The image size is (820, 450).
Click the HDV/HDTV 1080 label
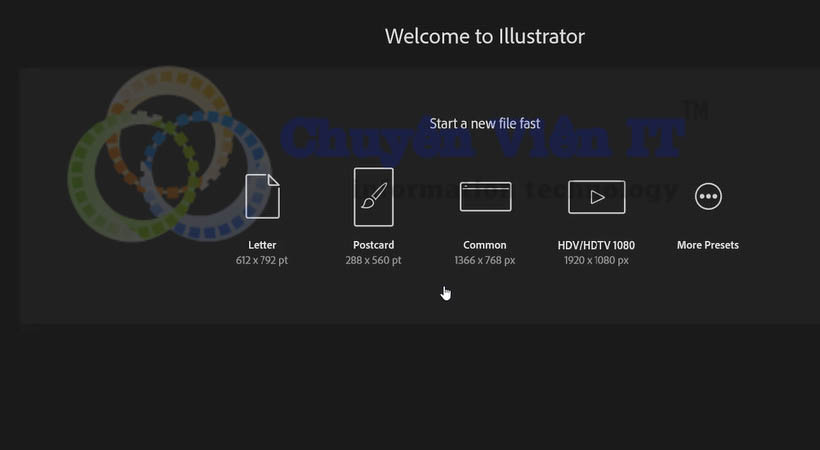click(596, 245)
